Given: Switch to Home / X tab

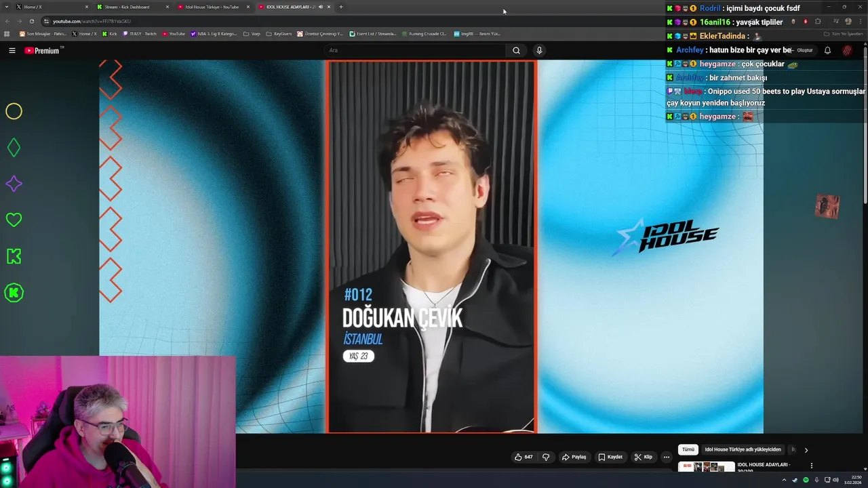Looking at the screenshot, I should point(52,7).
